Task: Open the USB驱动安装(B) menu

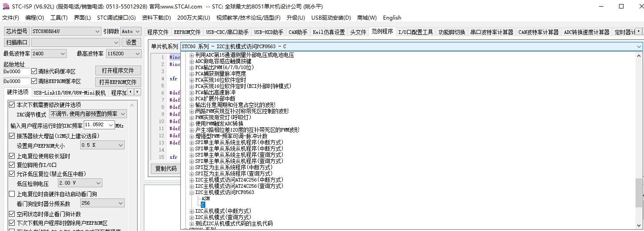Action: click(331, 18)
